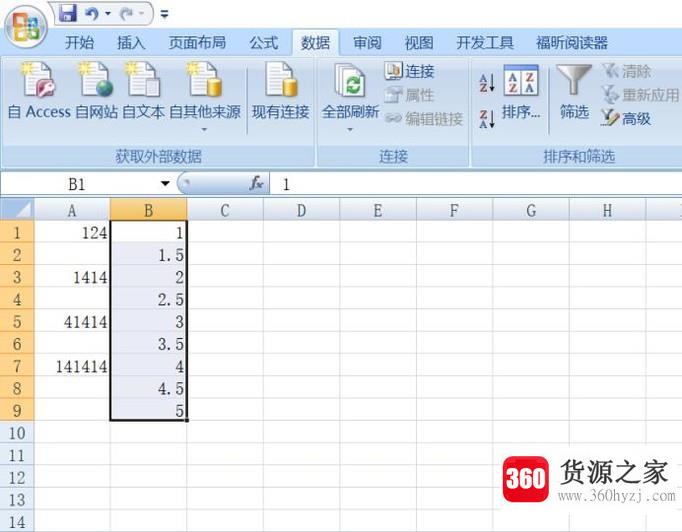Select the 数据 tab
This screenshot has height=532, width=682.
(315, 43)
